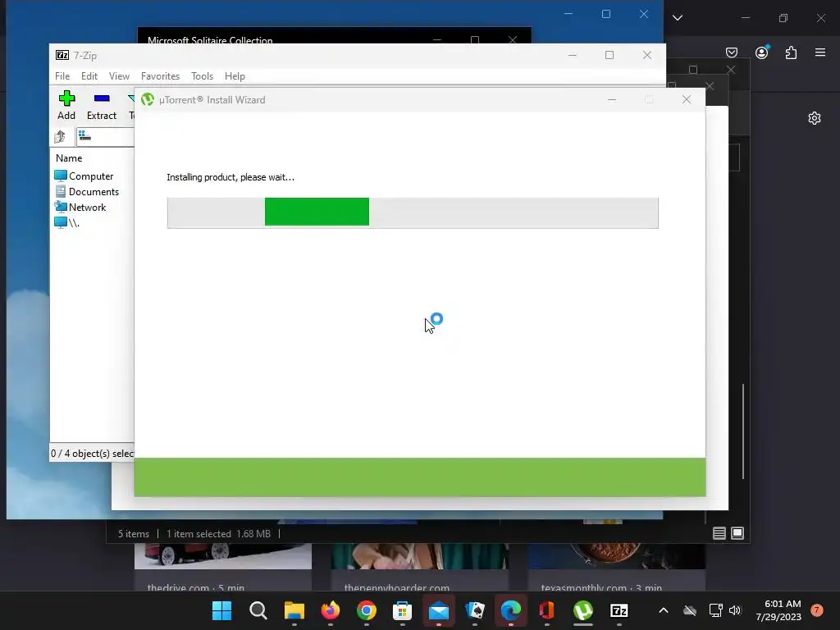
Task: Open Microsoft Office from taskbar
Action: tap(547, 610)
